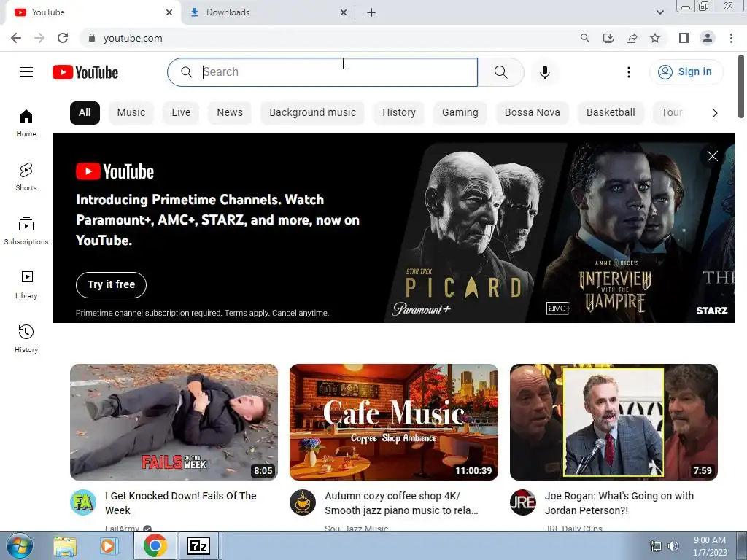Open Joe Rogan Jordan Peterson thumbnail

(614, 422)
